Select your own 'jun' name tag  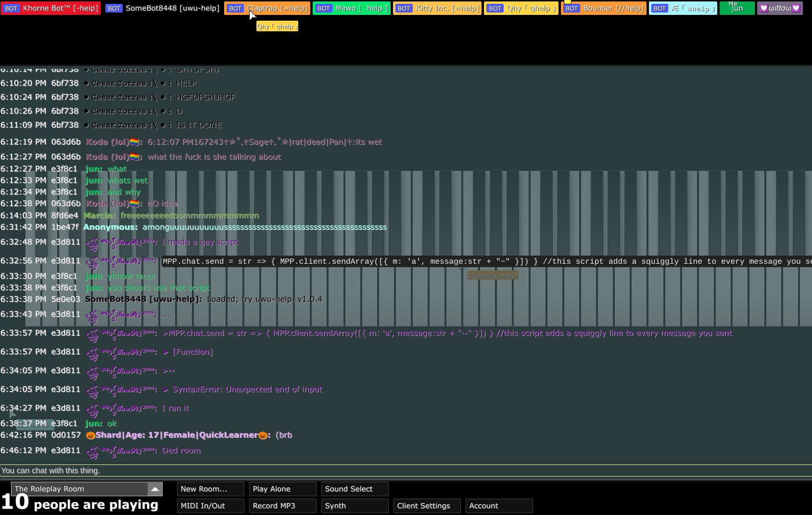[737, 8]
